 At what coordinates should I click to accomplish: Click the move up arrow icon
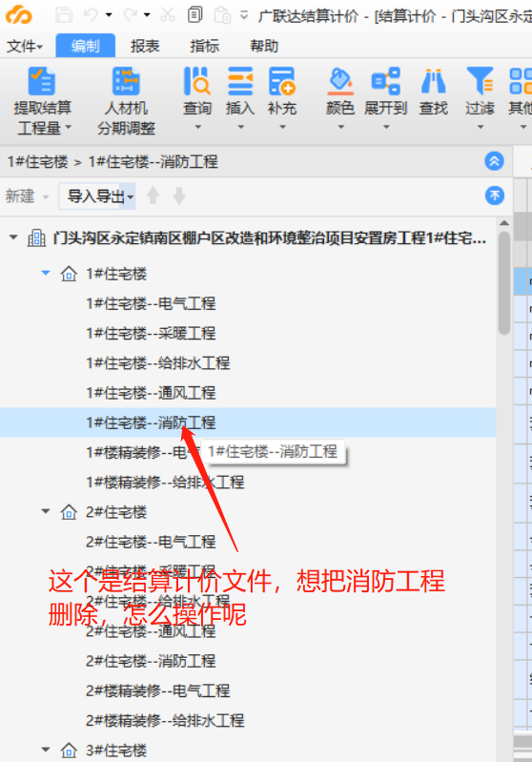point(153,196)
